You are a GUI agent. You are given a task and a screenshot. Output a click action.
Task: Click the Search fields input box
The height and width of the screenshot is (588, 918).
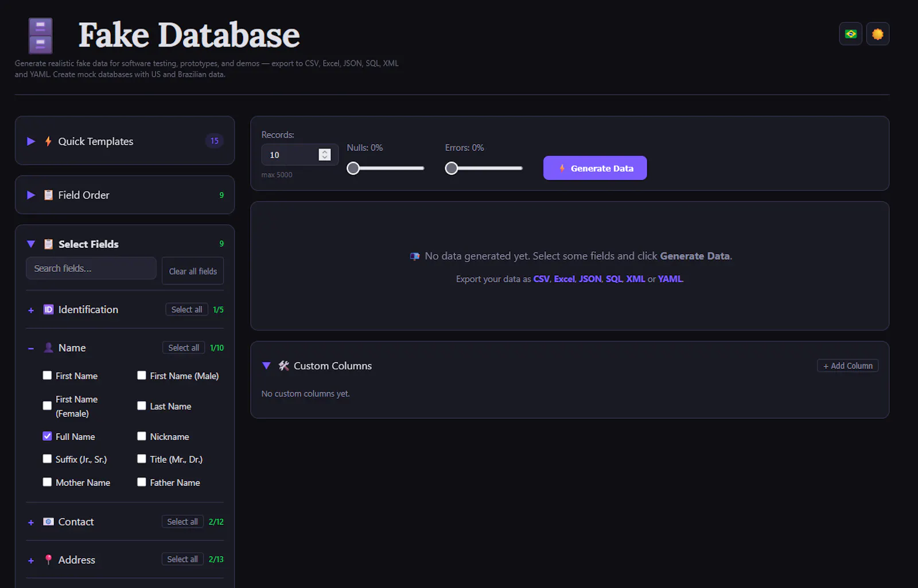(x=91, y=268)
